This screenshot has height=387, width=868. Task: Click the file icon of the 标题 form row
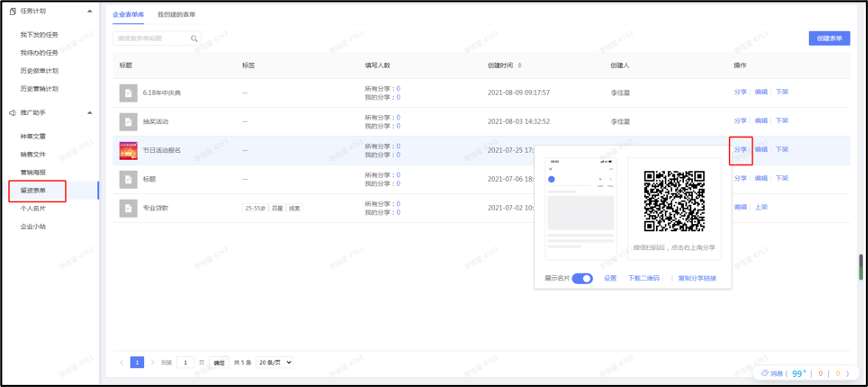coord(128,179)
